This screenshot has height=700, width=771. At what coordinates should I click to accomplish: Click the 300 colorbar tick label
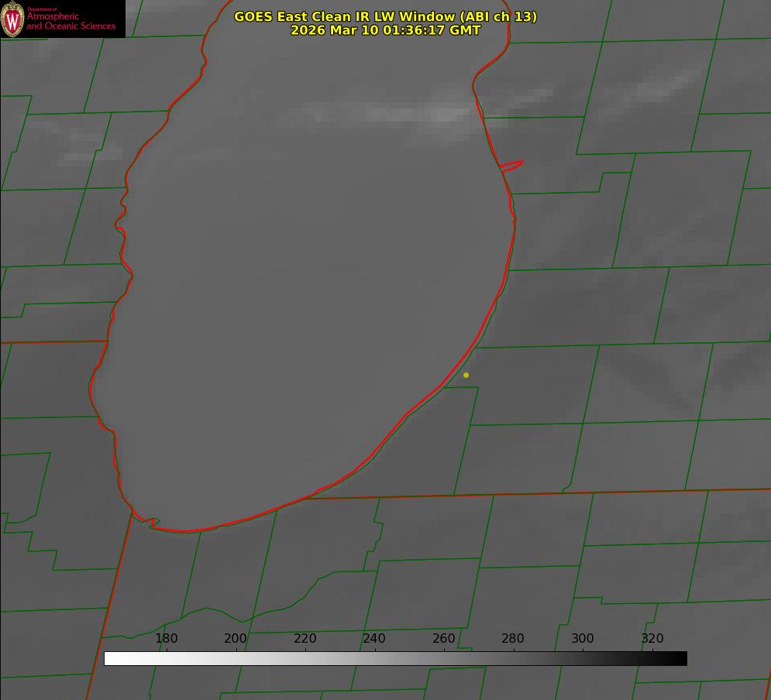(x=582, y=639)
